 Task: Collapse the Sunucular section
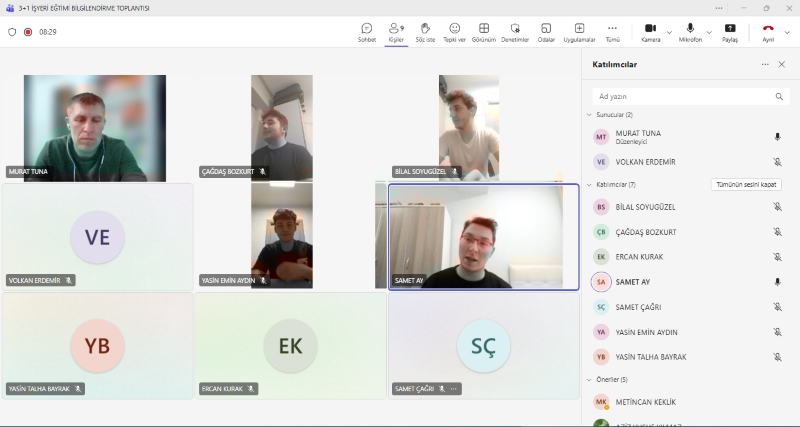(588, 115)
